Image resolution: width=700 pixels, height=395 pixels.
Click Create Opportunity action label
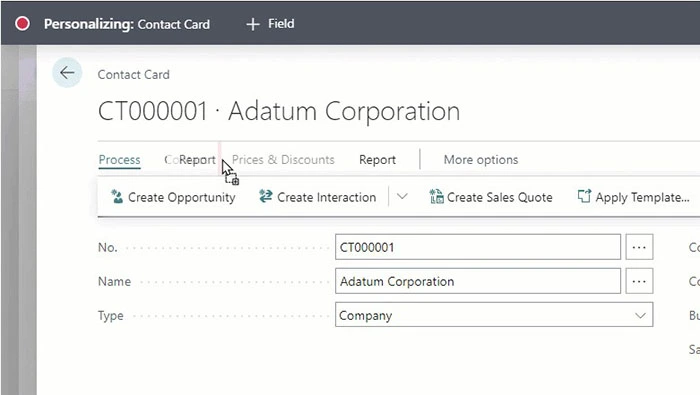click(182, 197)
